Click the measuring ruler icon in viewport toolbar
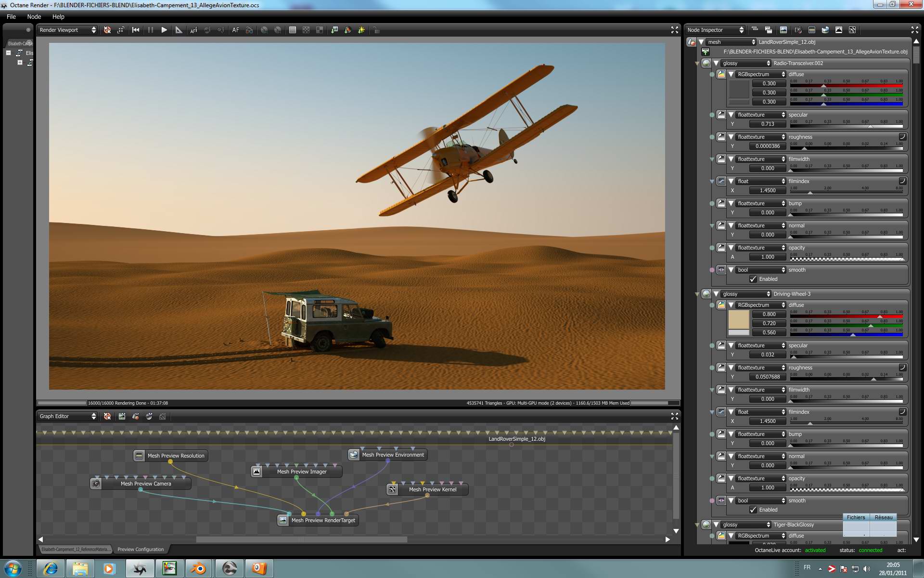Screen dimensions: 924x578 [x=179, y=30]
